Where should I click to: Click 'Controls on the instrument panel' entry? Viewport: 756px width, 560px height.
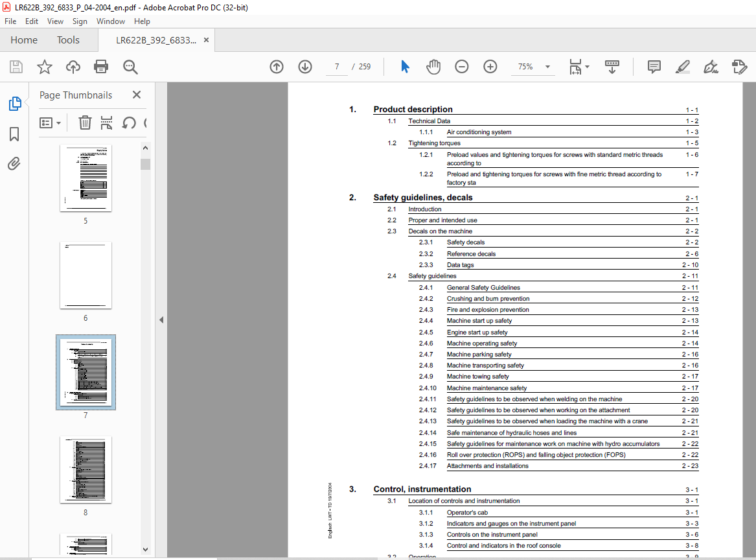(x=492, y=535)
